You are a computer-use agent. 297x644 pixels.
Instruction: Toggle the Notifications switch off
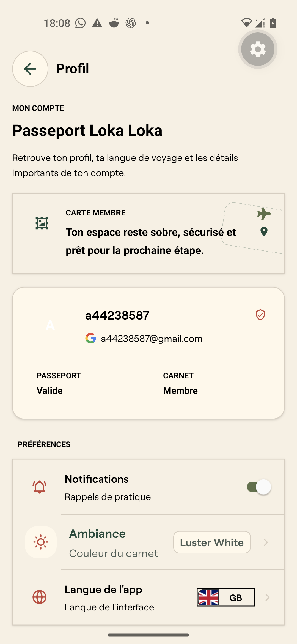click(259, 487)
